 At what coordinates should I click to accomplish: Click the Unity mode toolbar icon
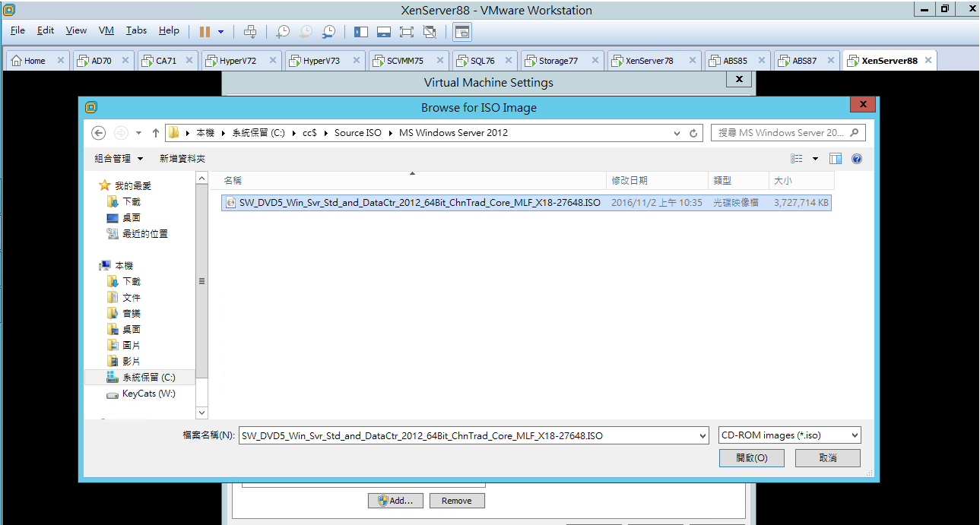click(x=430, y=32)
